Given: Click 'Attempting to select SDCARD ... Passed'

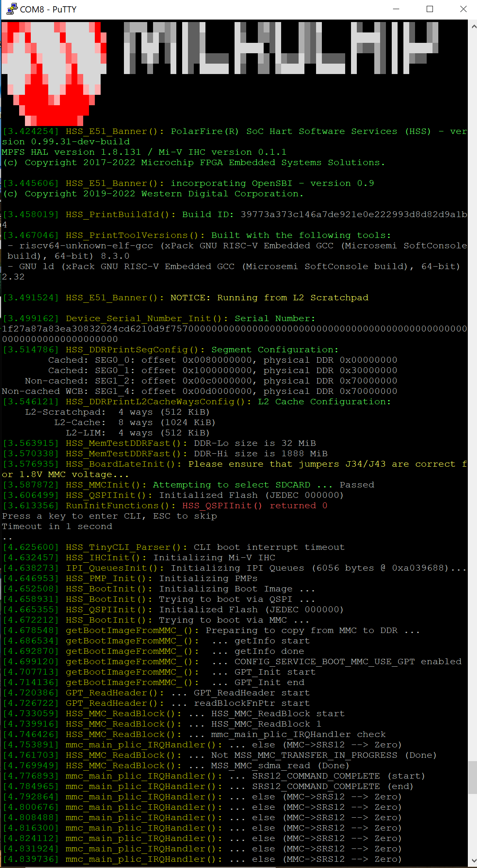Looking at the screenshot, I should [264, 485].
